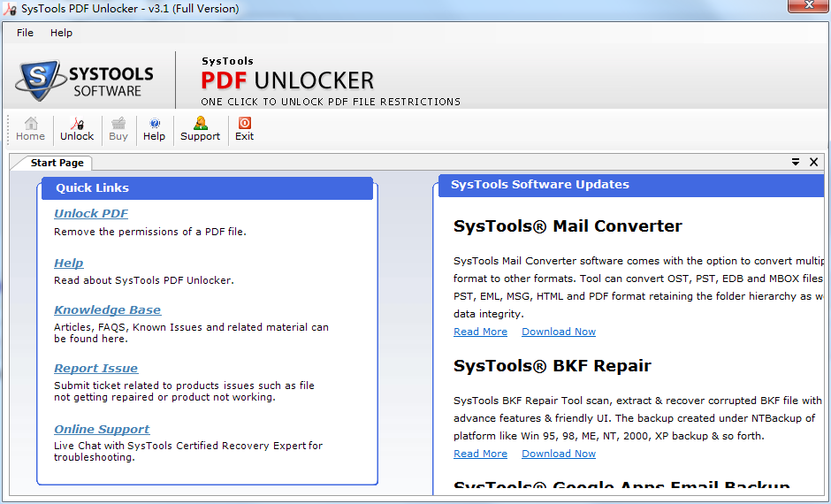Open the tab list dropdown arrow
The image size is (831, 504).
pos(796,162)
